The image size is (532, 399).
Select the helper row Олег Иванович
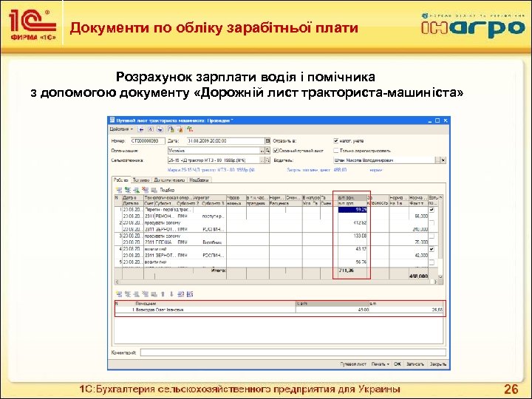[x=279, y=310]
